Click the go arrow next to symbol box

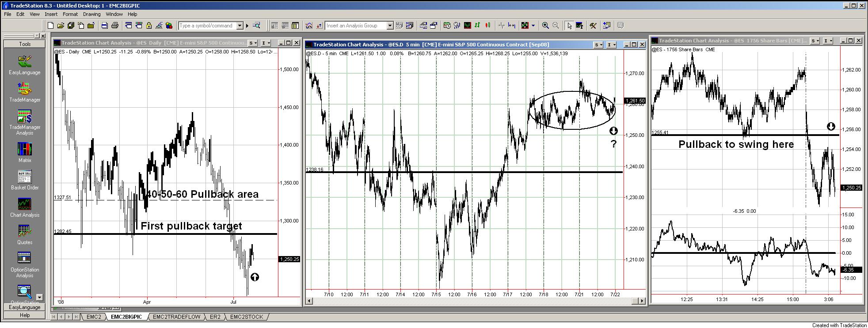(247, 26)
